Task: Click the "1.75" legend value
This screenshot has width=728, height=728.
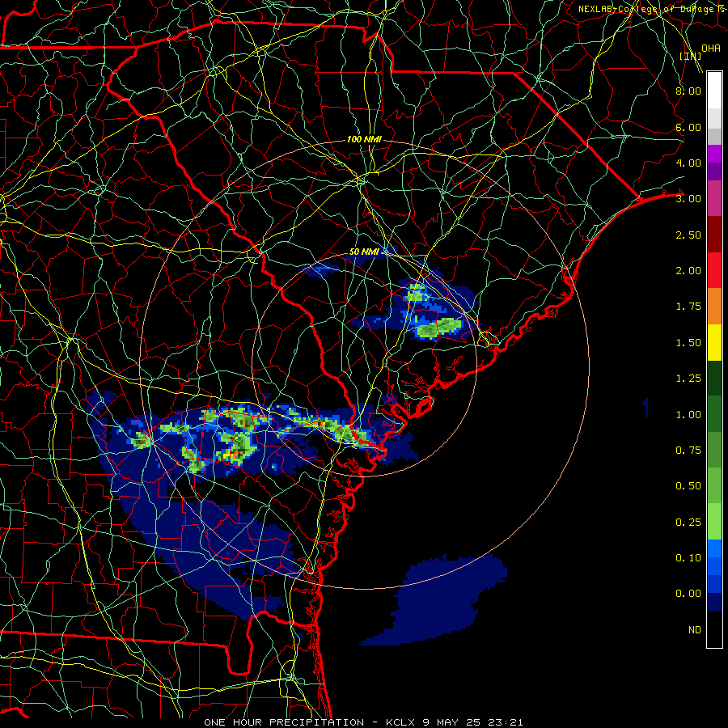Action: pyautogui.click(x=688, y=307)
